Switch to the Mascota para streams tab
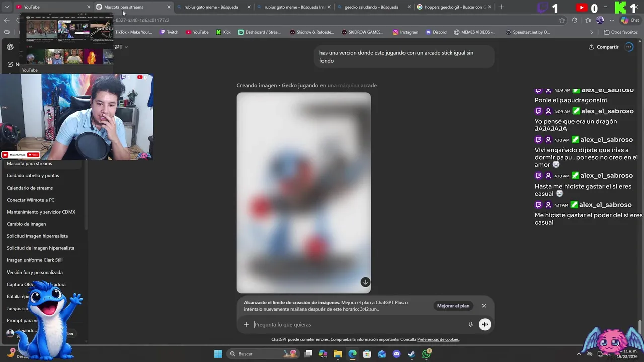644x362 pixels. tap(133, 7)
